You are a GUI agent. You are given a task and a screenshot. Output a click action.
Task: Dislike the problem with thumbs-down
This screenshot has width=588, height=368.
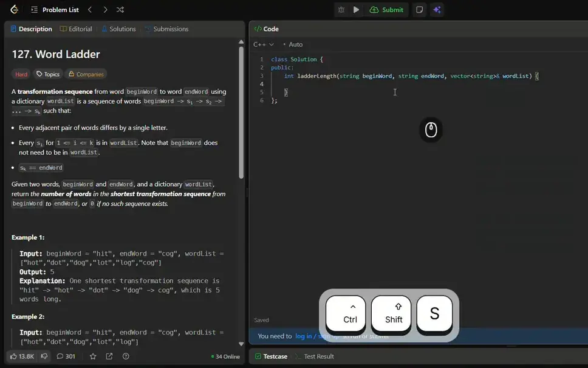coord(44,356)
